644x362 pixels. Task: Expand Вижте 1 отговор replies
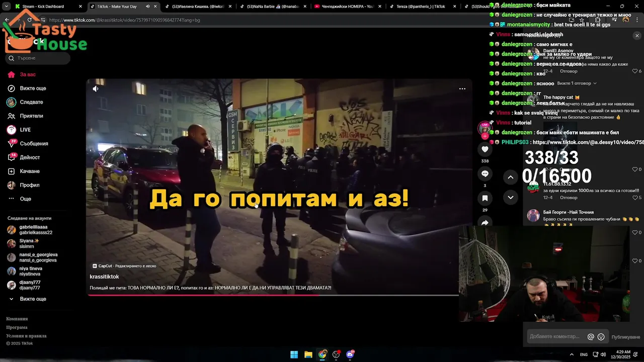coord(577,83)
